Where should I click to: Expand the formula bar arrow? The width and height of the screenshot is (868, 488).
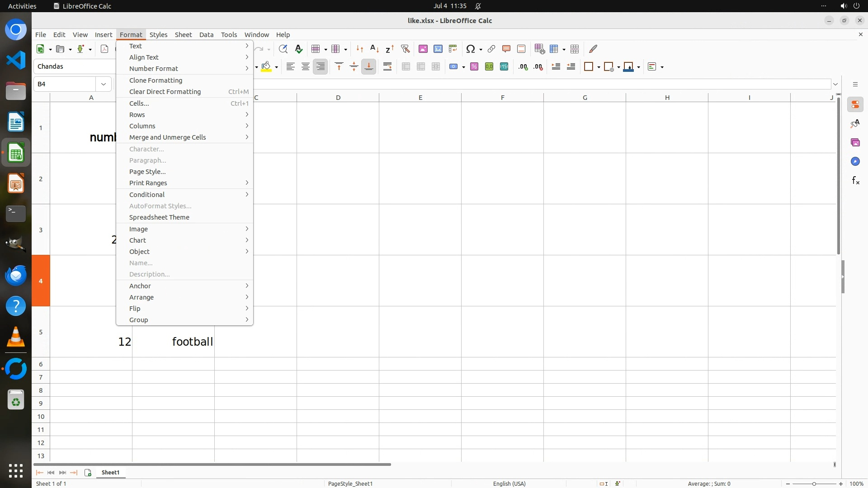coord(835,84)
